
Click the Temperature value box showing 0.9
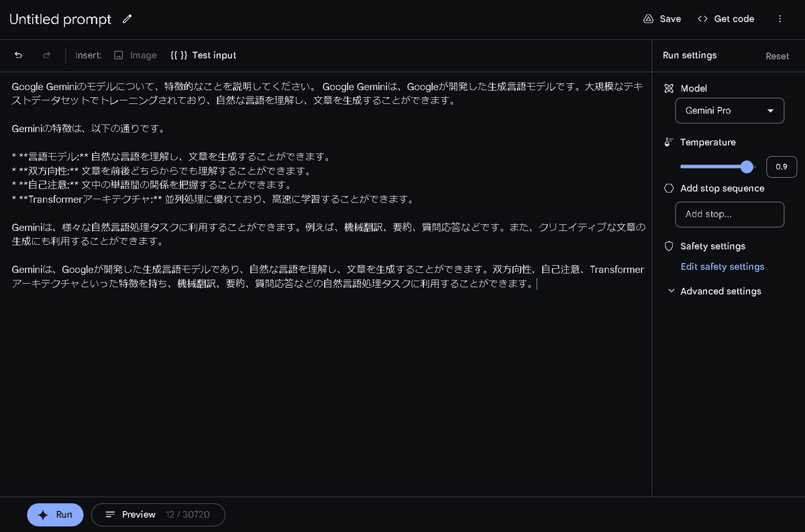(782, 166)
